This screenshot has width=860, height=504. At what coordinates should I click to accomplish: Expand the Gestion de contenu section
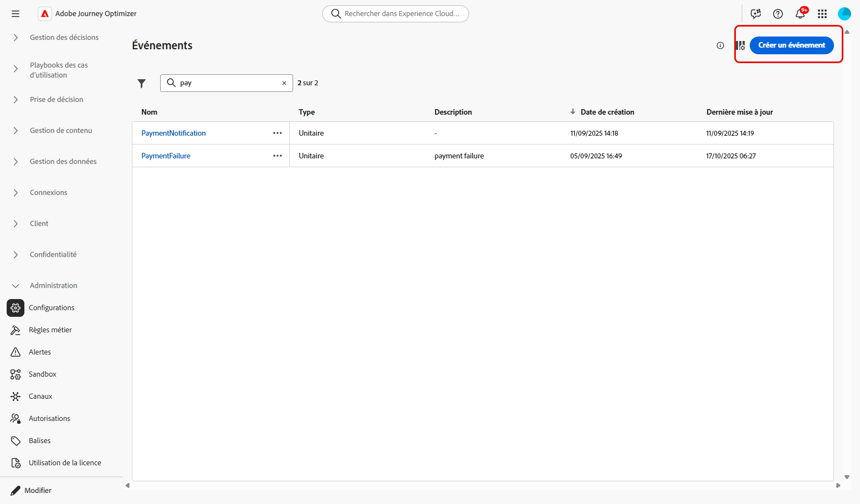16,131
